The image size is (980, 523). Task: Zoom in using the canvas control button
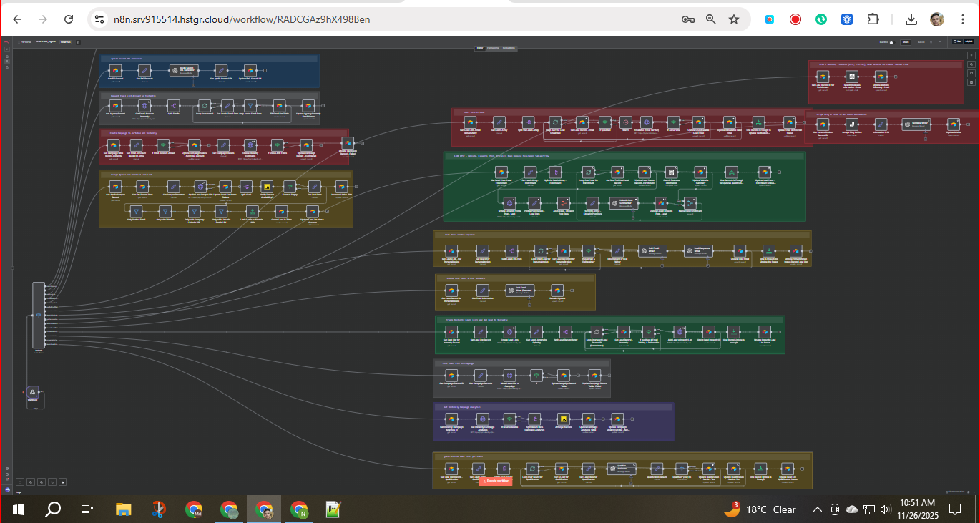click(x=31, y=482)
